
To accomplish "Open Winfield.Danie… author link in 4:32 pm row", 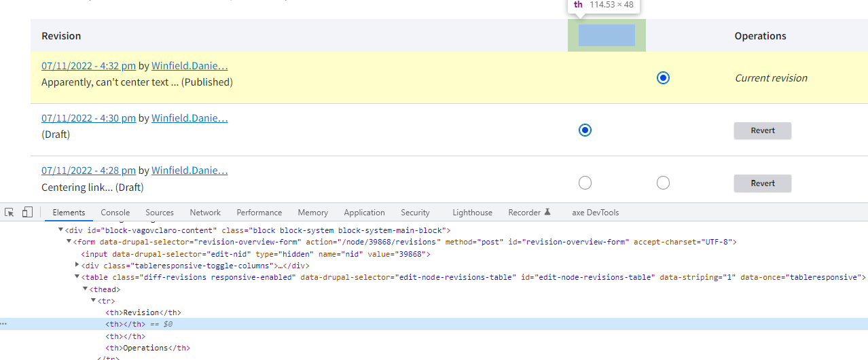I will [x=189, y=66].
